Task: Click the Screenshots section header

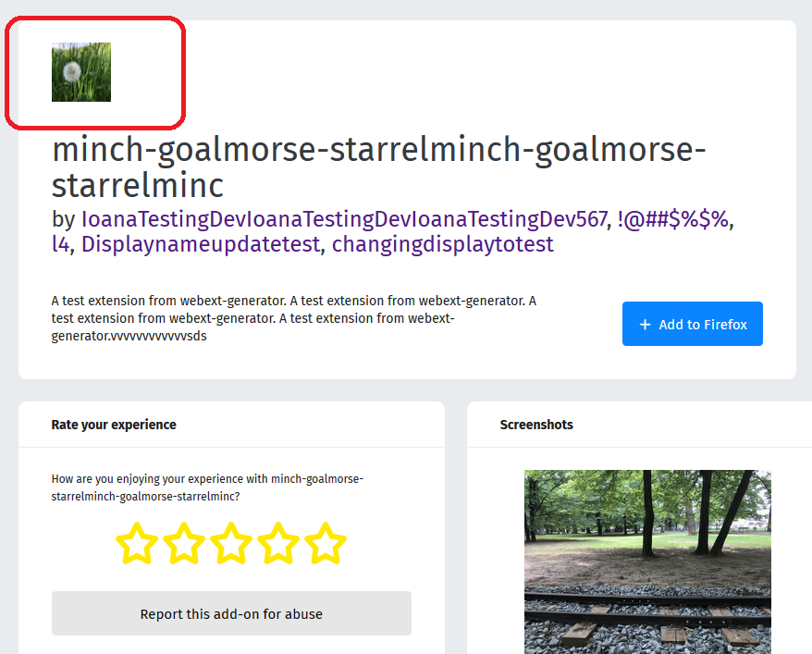Action: [536, 425]
